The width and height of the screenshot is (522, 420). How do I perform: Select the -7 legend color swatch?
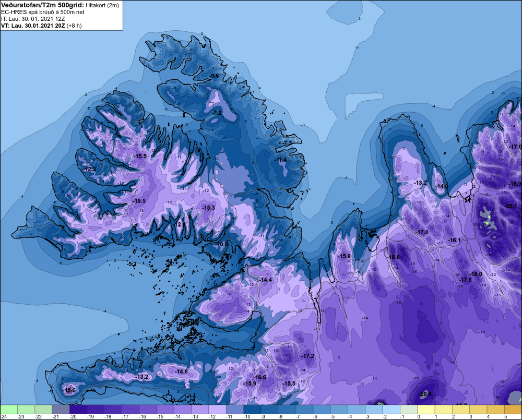(x=305, y=409)
